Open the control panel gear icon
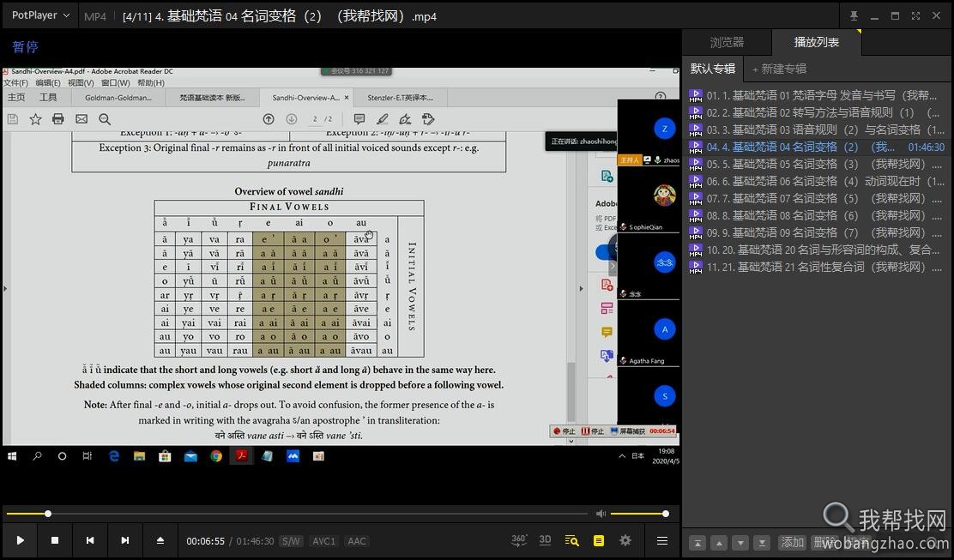Screen dimensions: 954x560 [x=625, y=540]
